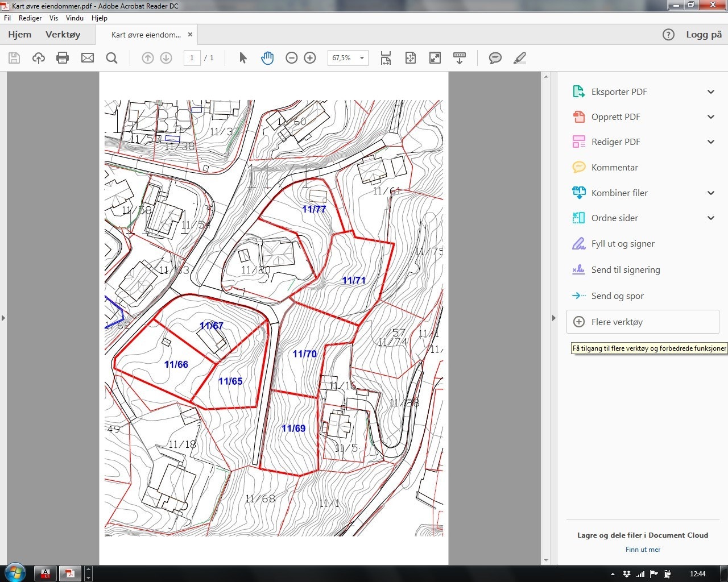Open the Kombiner filer tool
728x582 pixels.
(x=619, y=193)
